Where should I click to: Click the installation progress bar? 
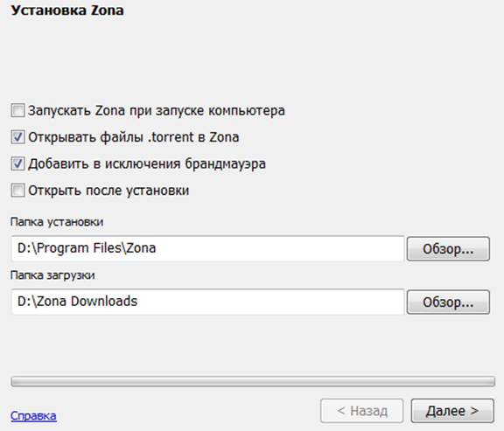tap(253, 381)
